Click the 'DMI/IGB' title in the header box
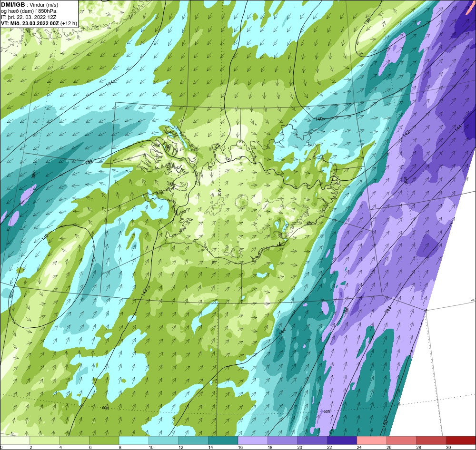This screenshot has width=476, height=450. click(13, 5)
